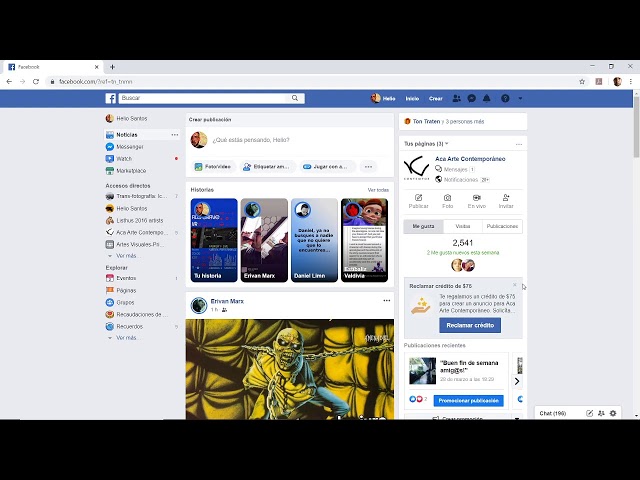Screen dimensions: 640x480
Task: Click Foto camera icon on page panel
Action: [x=447, y=202]
